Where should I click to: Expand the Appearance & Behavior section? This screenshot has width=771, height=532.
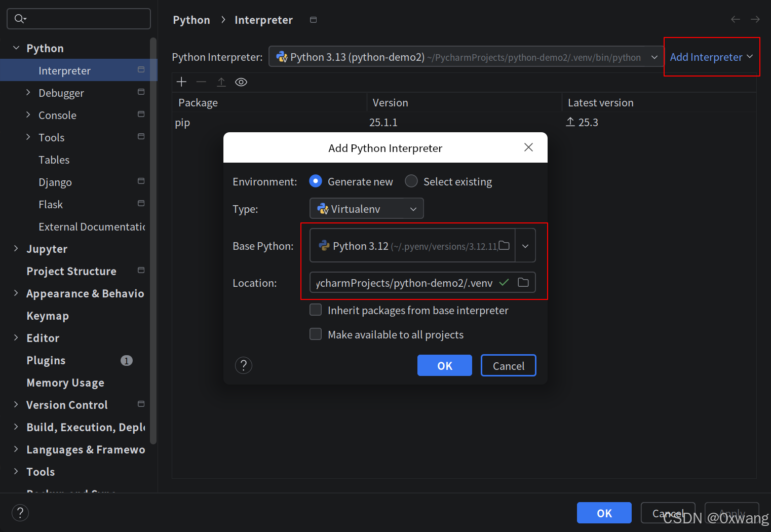tap(16, 293)
